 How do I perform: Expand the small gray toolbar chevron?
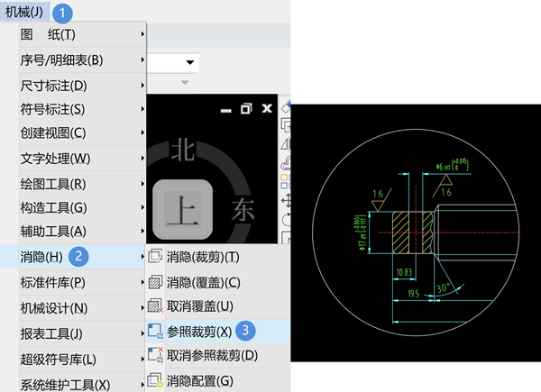(185, 82)
